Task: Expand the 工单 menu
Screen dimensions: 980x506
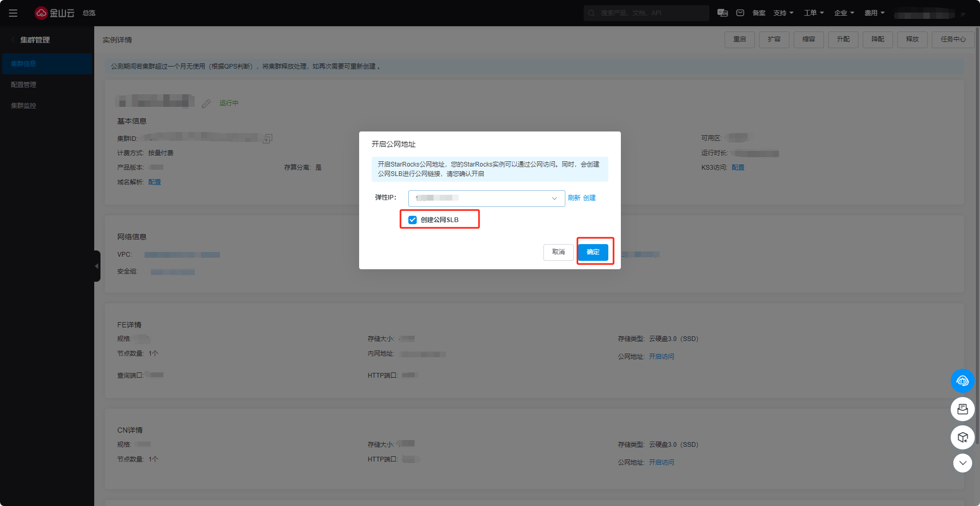Action: click(x=814, y=13)
